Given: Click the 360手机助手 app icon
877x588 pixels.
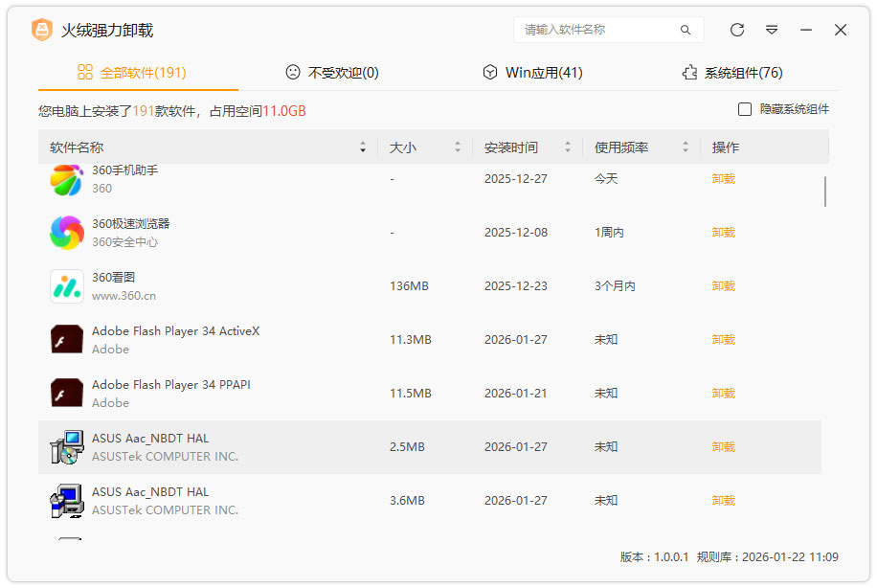Looking at the screenshot, I should click(67, 179).
